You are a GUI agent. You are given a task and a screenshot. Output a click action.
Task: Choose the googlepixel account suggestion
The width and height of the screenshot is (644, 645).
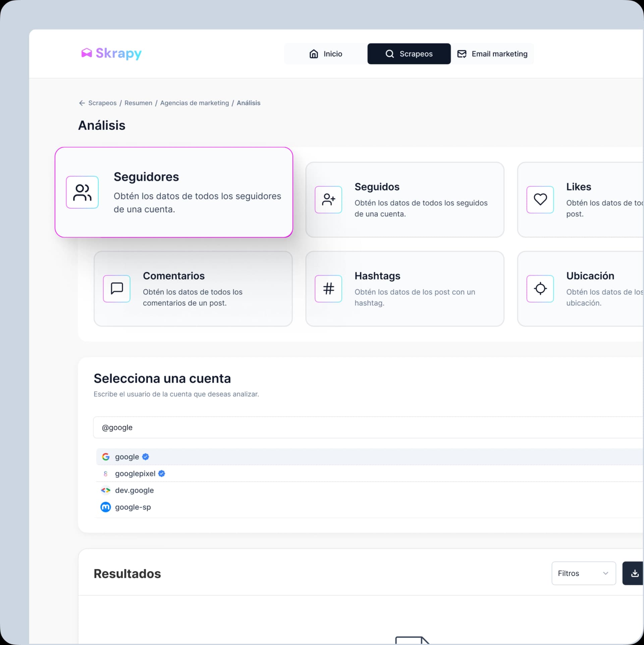pos(135,474)
